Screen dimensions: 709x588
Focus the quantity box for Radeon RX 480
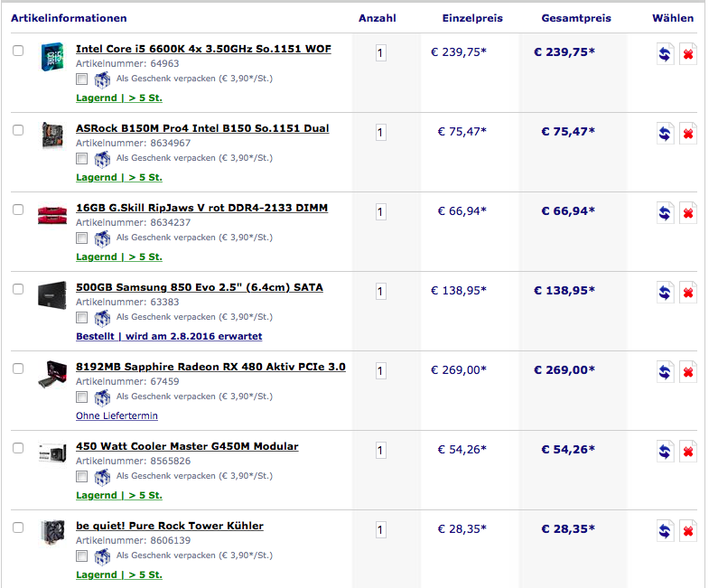380,371
